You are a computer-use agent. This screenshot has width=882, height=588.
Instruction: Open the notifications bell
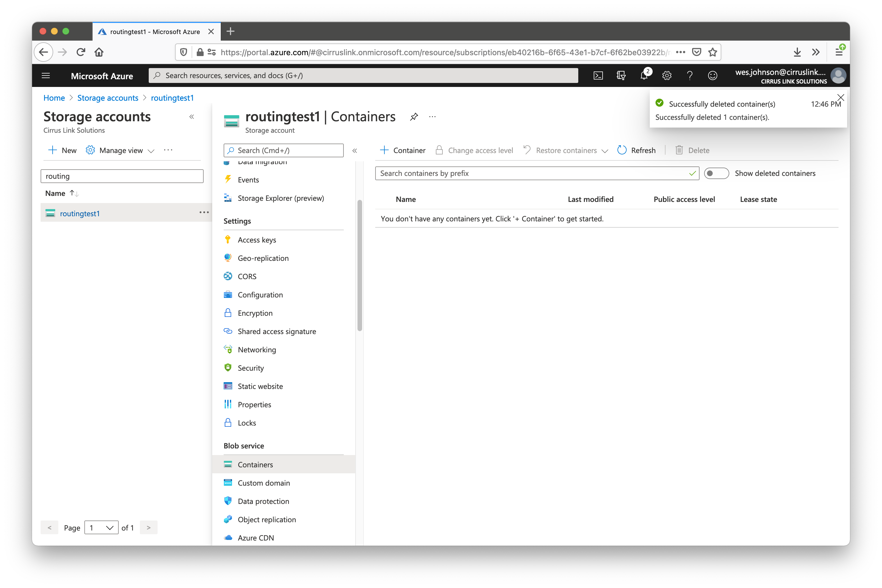click(644, 76)
